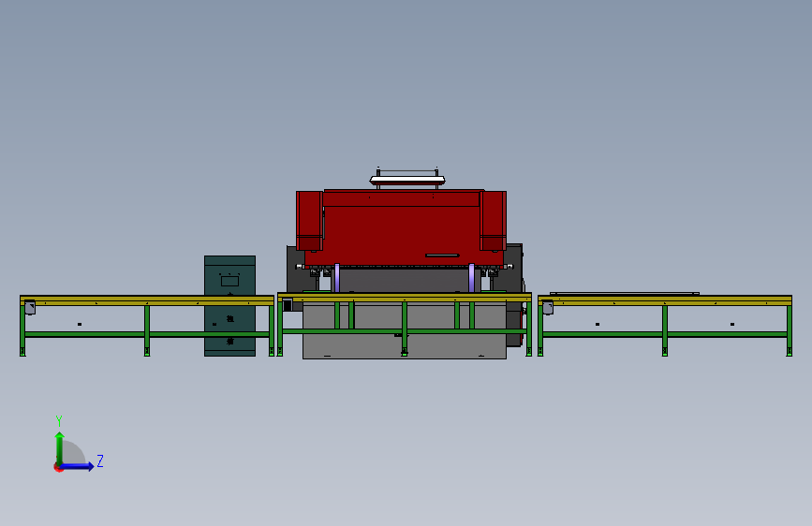This screenshot has height=526, width=812.
Task: Select the white handle atop the red machine
Action: click(407, 180)
